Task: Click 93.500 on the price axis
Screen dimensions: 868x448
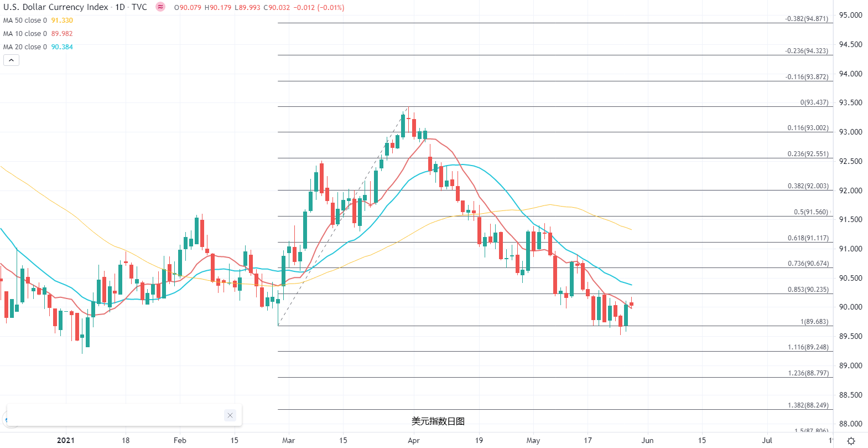Action: click(850, 102)
